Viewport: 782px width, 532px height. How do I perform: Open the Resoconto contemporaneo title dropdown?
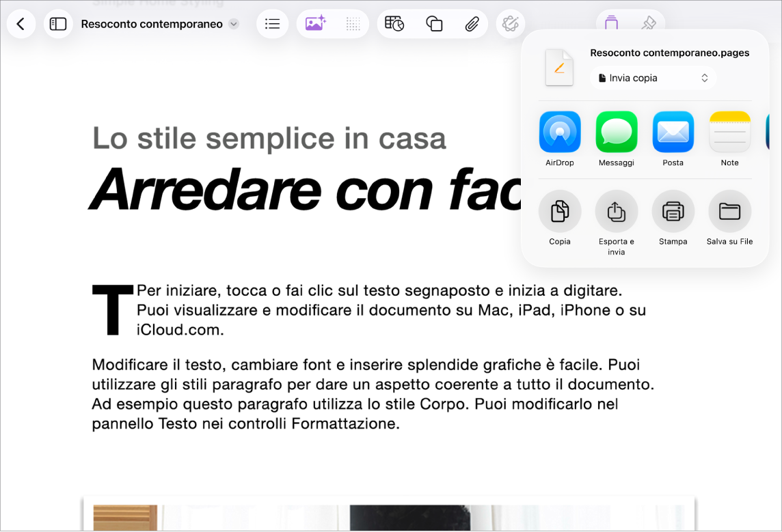click(233, 24)
